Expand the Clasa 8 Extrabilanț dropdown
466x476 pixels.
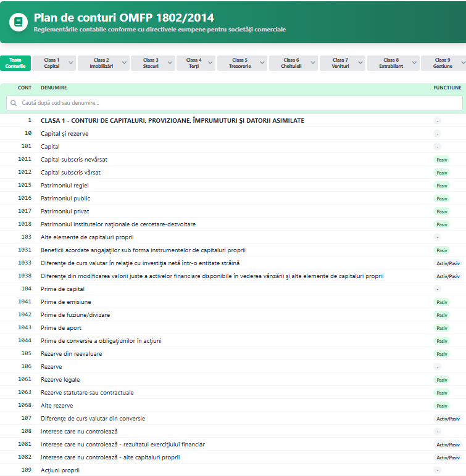(393, 63)
